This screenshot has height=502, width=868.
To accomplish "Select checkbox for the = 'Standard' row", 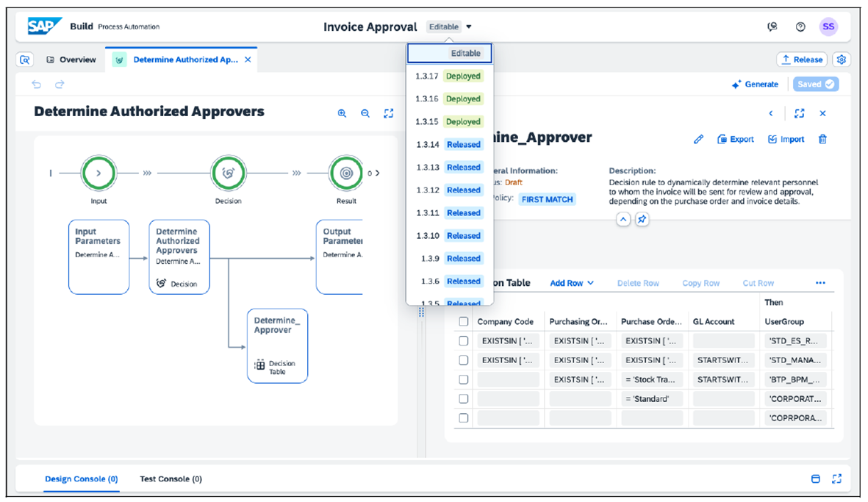I will (x=464, y=398).
